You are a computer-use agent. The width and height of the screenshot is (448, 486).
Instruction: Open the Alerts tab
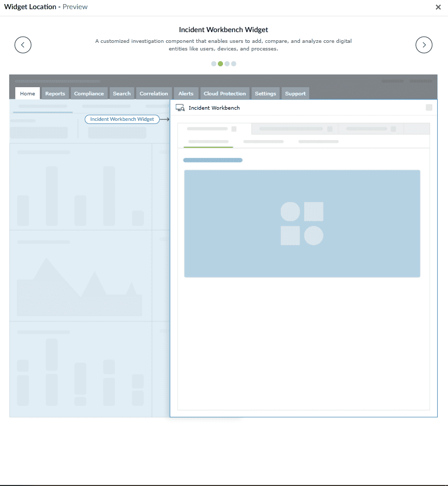186,94
